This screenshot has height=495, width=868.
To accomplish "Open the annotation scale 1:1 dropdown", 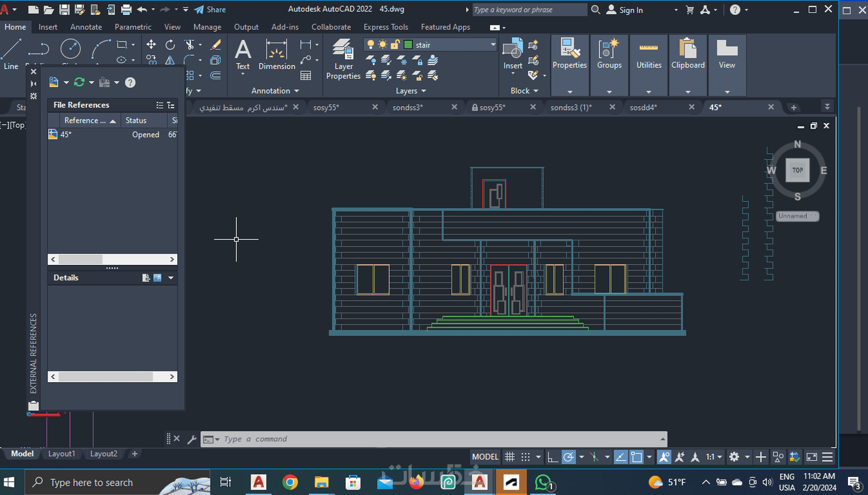I will click(714, 457).
